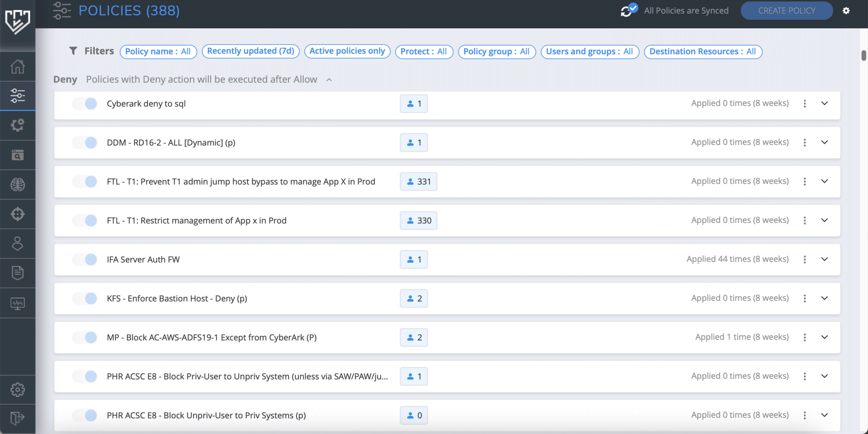Click the system monitor icon in sidebar

[x=17, y=303]
